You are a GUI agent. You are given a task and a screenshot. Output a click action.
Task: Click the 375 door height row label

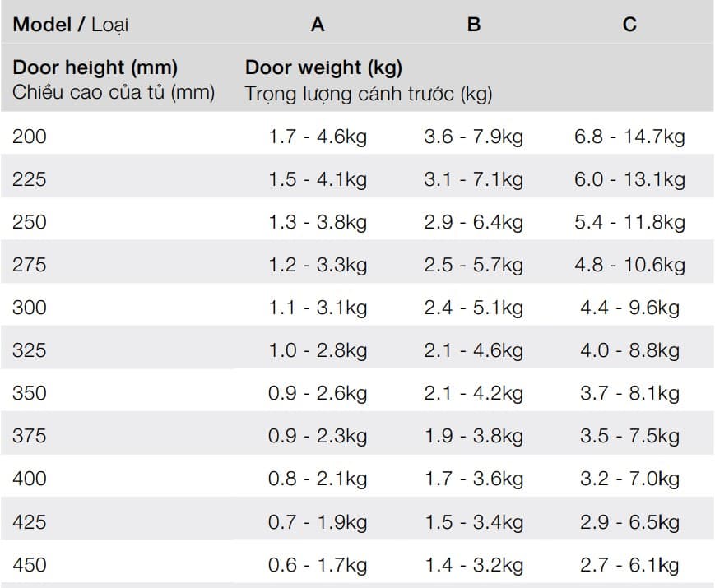pos(30,436)
